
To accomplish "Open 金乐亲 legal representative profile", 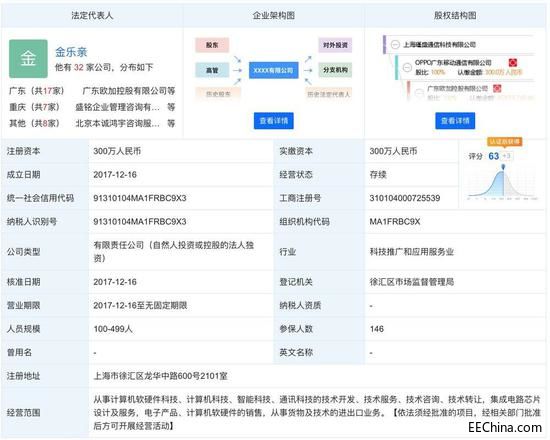I will pyautogui.click(x=71, y=52).
